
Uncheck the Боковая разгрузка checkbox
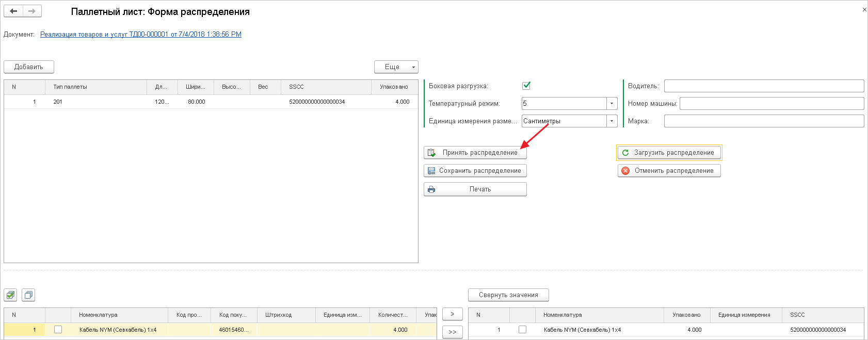(x=526, y=86)
